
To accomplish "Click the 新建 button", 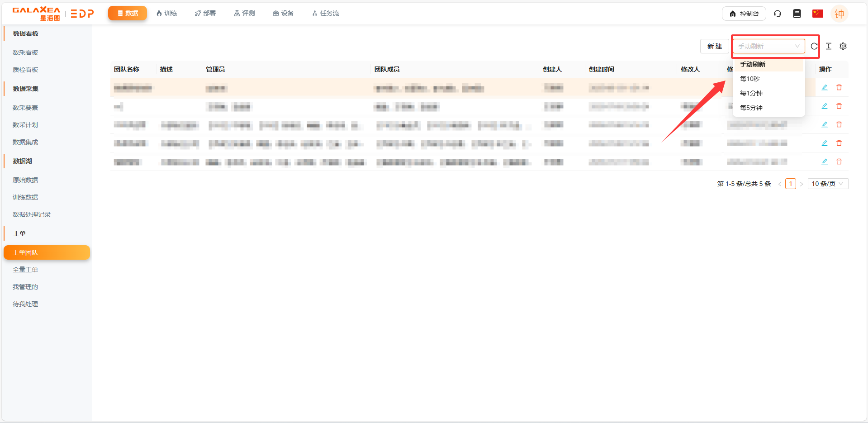I will pos(714,46).
